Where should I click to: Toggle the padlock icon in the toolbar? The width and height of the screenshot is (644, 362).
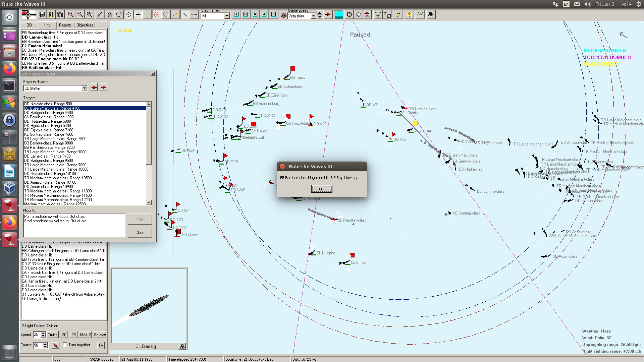tap(110, 14)
